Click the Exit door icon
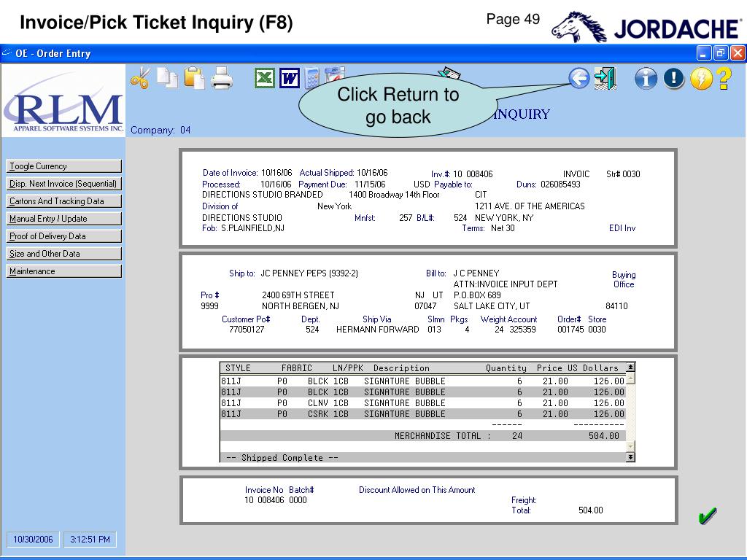747x560 pixels. tap(605, 78)
